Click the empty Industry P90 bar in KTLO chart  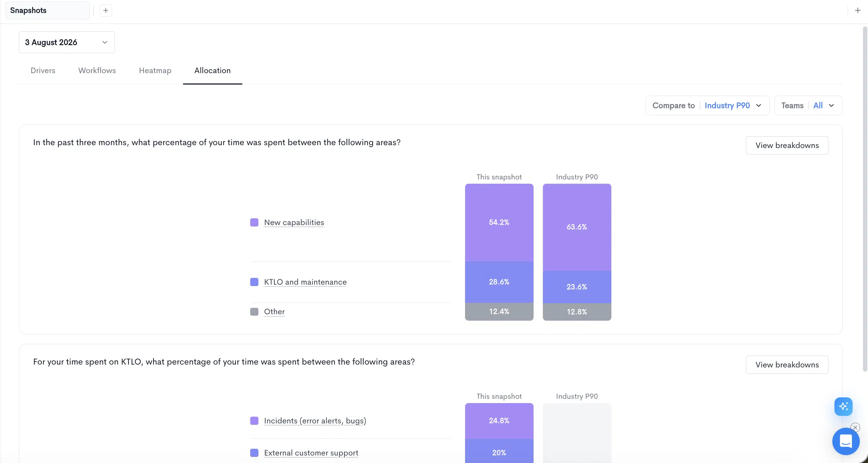pos(577,433)
